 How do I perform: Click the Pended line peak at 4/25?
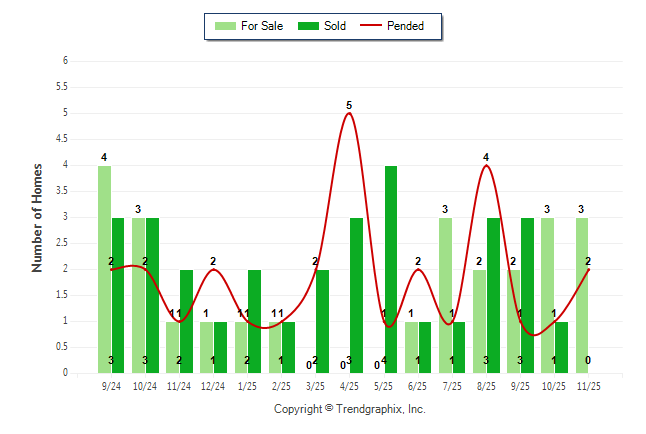pos(349,113)
